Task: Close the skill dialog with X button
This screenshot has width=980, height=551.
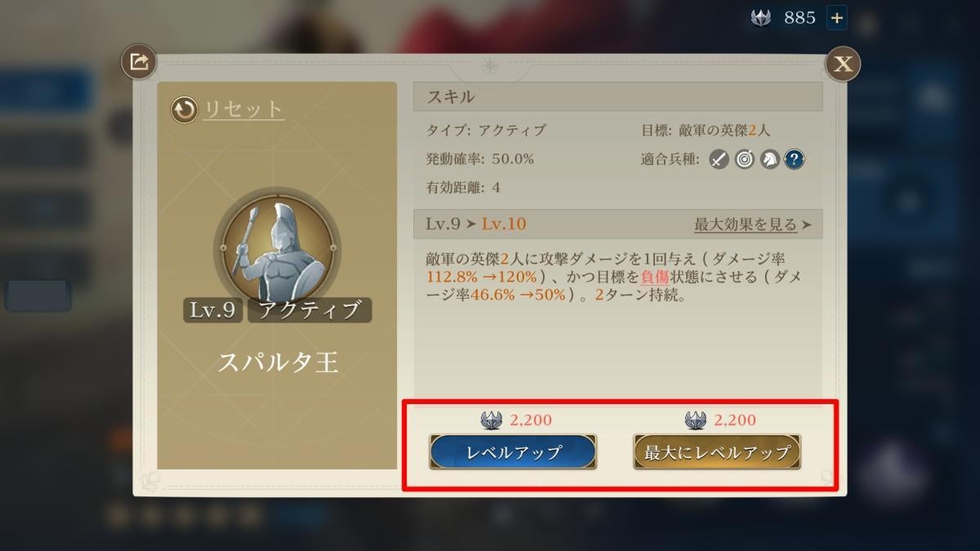Action: [x=843, y=64]
